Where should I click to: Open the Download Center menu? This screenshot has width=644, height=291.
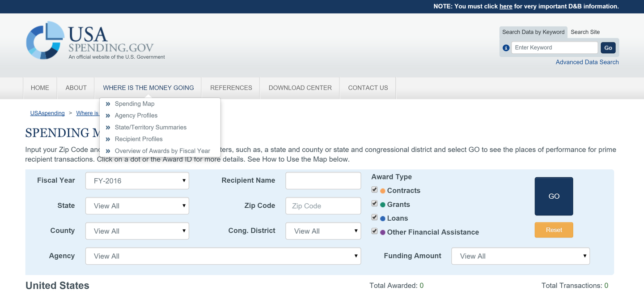(x=300, y=88)
